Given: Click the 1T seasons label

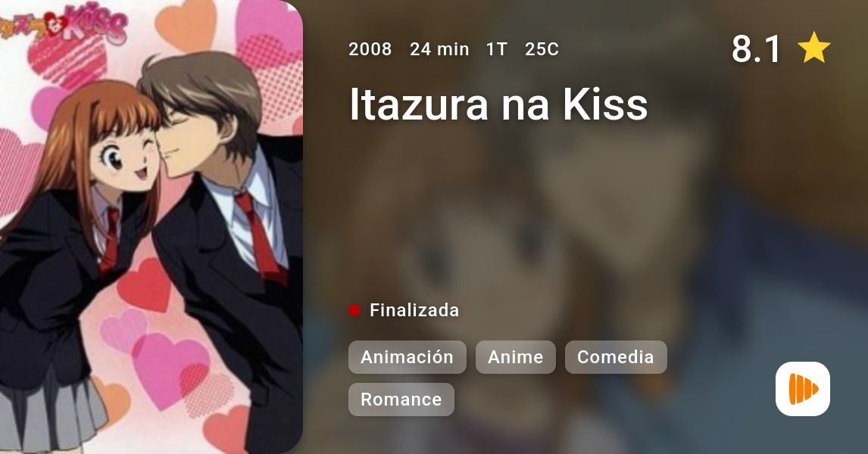Looking at the screenshot, I should click(497, 49).
